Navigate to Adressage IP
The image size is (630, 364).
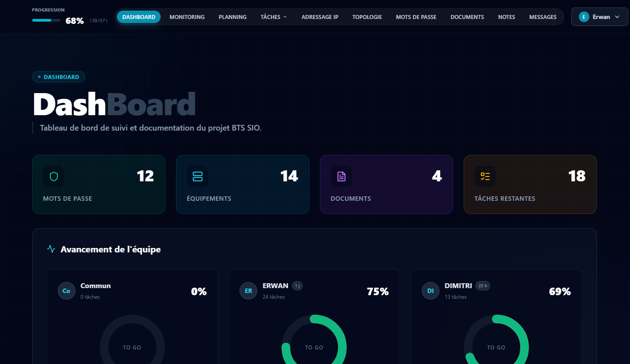point(320,17)
